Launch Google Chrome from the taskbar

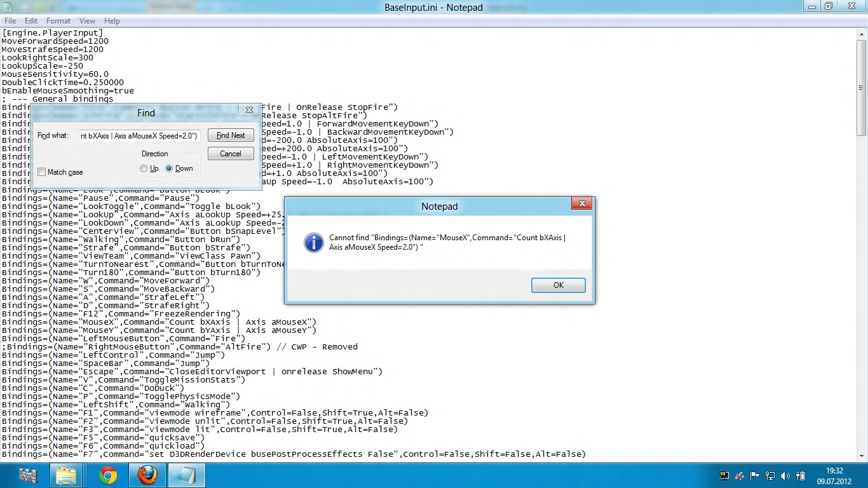[x=108, y=475]
